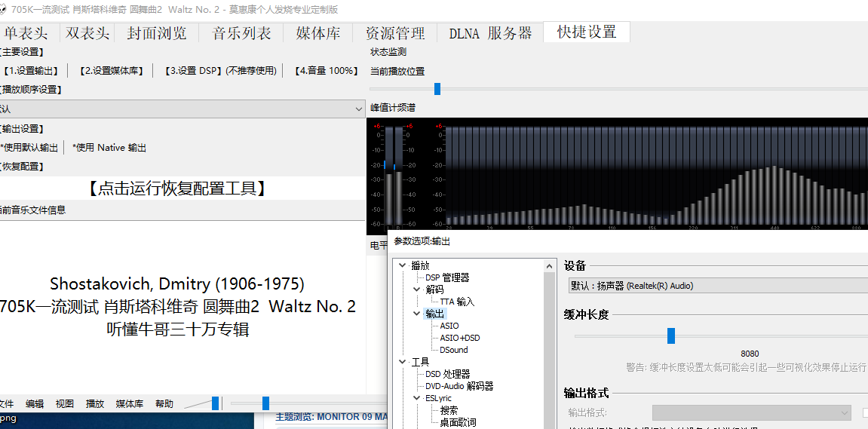868x429 pixels.
Task: Switch to the 媒体库 tab
Action: point(317,33)
